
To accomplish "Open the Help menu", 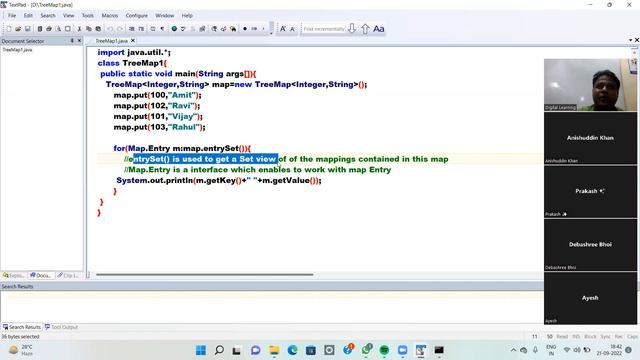I will point(187,16).
